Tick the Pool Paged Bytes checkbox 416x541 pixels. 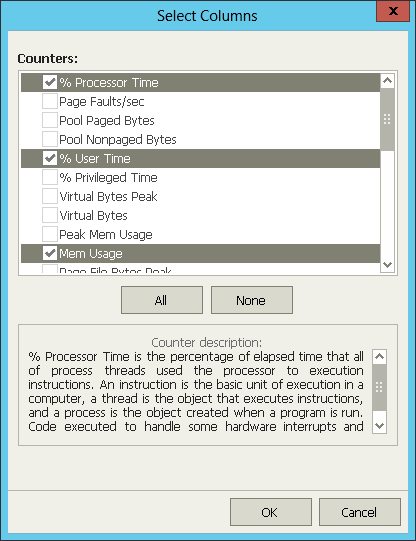50,120
